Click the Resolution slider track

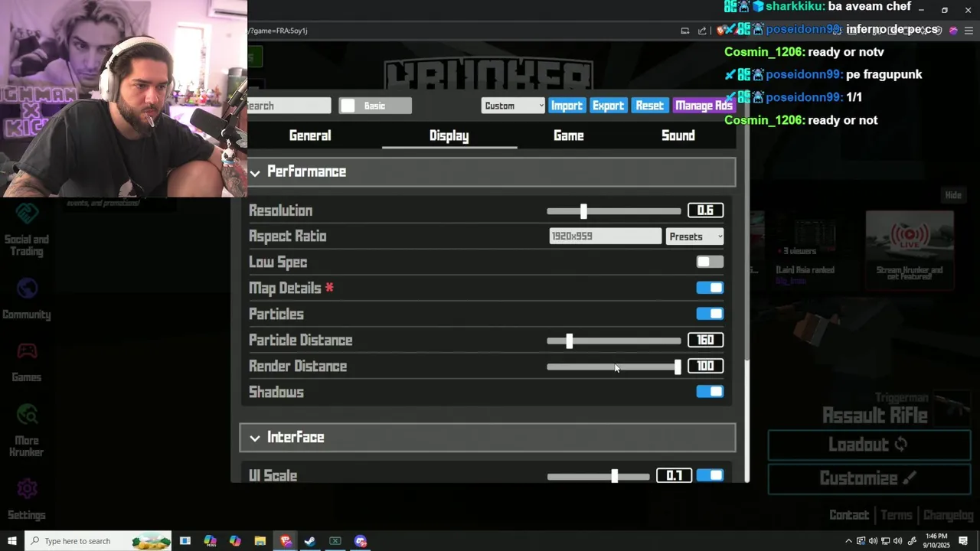(x=613, y=210)
